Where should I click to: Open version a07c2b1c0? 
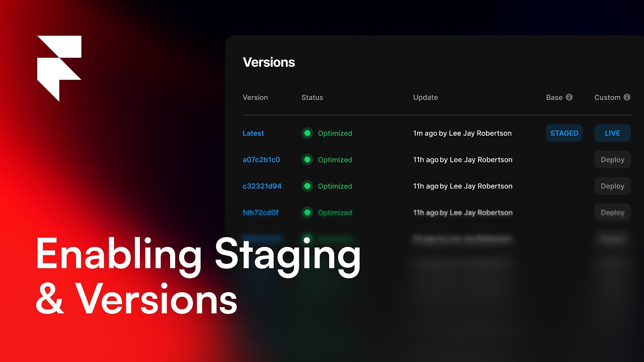point(261,160)
